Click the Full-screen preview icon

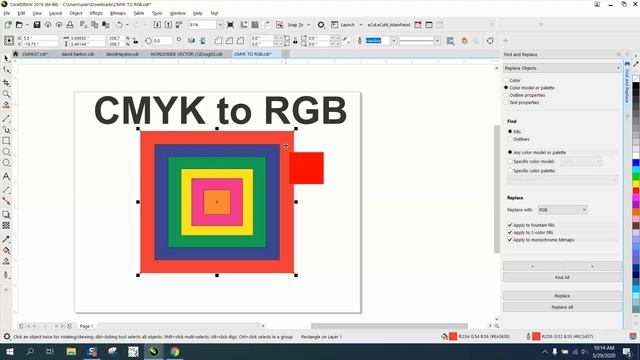230,25
